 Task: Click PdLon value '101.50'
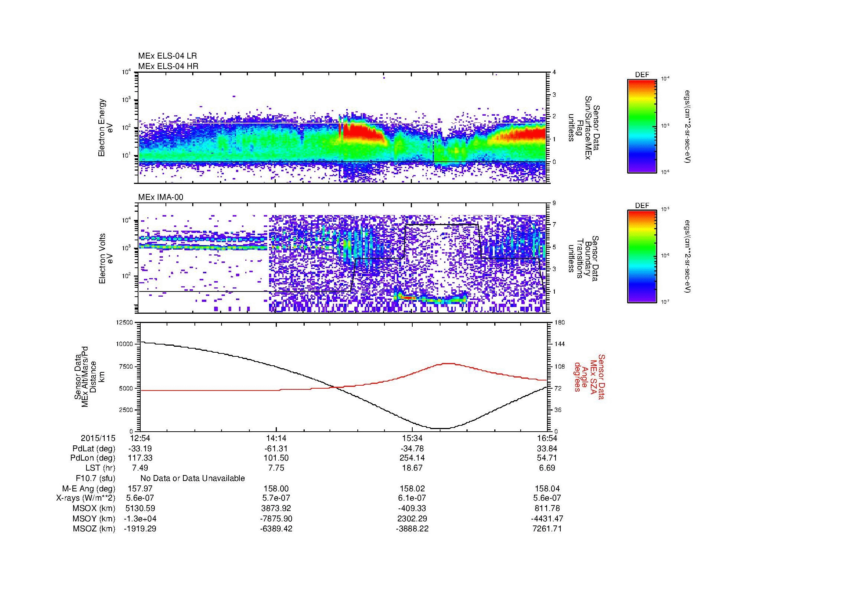[x=276, y=458]
